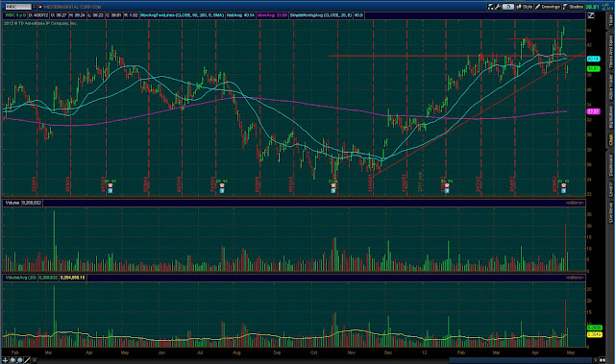The image size is (615, 364).
Task: Click the timeframe D aggregation button
Action: click(x=508, y=7)
